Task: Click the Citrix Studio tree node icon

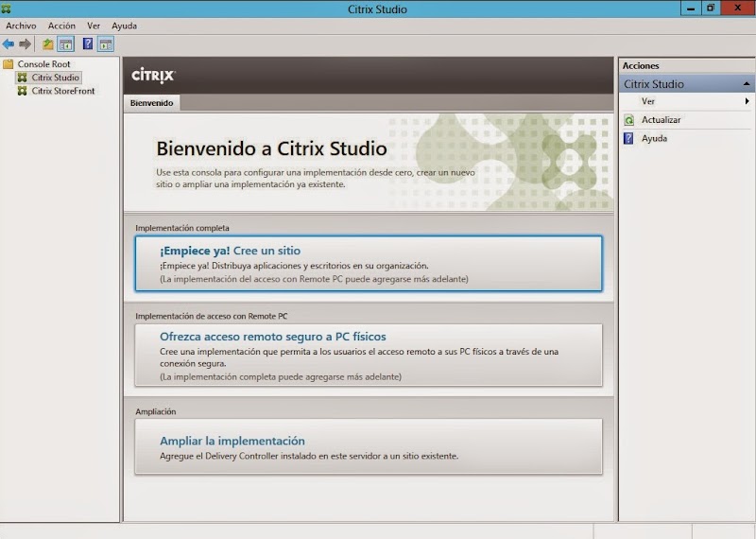Action: coord(22,78)
